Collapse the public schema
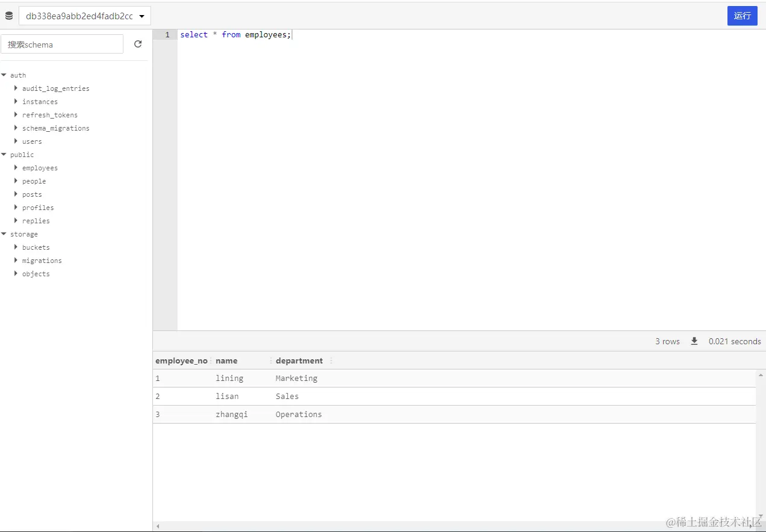Image resolution: width=766 pixels, height=532 pixels. point(4,155)
